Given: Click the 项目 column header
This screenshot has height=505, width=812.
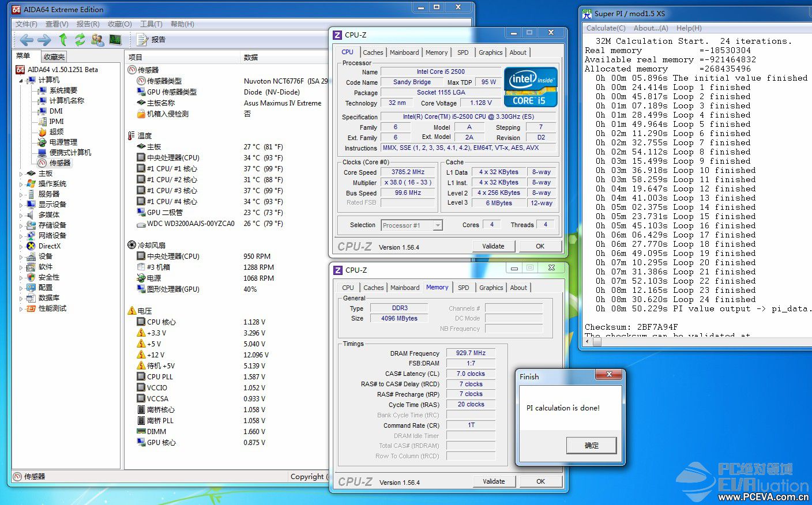Looking at the screenshot, I should click(182, 57).
